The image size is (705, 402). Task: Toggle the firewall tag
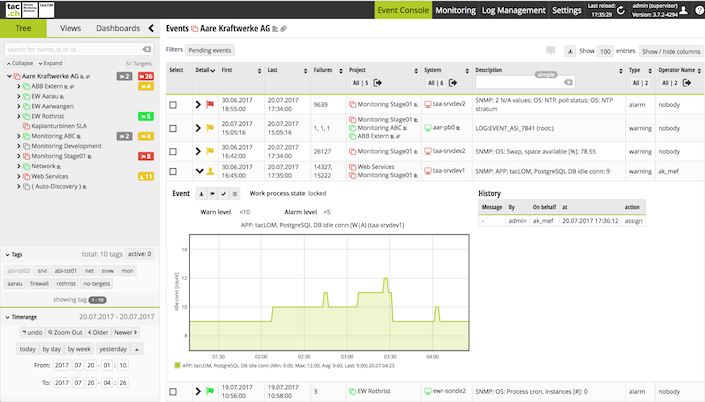[x=39, y=284]
